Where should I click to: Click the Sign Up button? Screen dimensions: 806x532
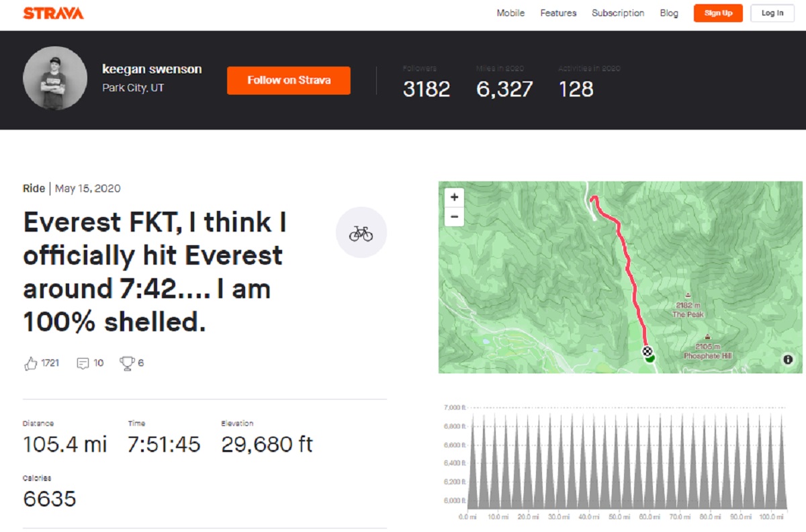click(718, 13)
